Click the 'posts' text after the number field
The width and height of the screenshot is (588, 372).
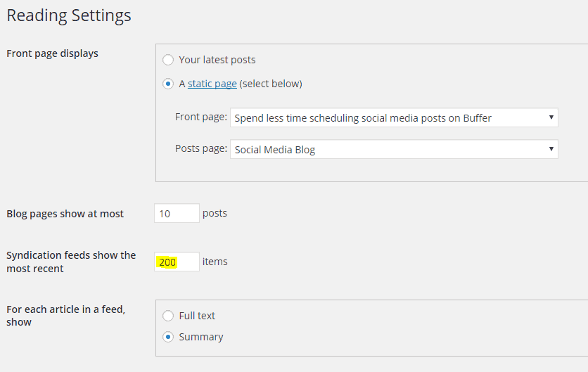pyautogui.click(x=215, y=213)
